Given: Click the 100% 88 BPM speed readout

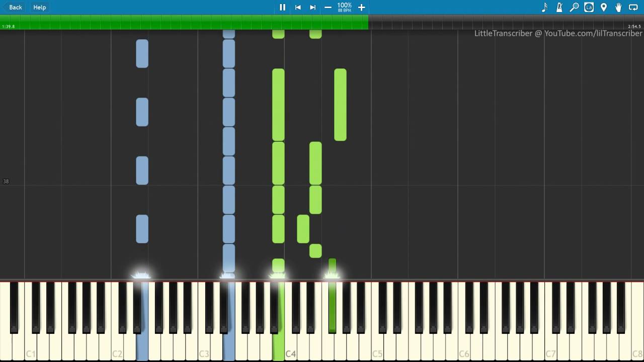Looking at the screenshot, I should click(345, 7).
